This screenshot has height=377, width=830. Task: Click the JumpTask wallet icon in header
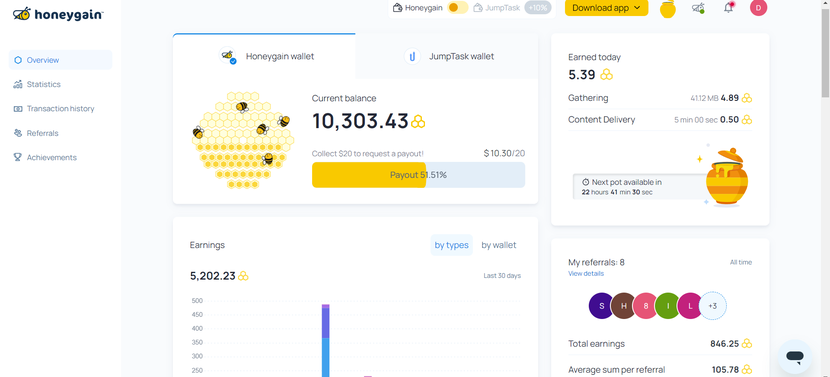point(478,8)
